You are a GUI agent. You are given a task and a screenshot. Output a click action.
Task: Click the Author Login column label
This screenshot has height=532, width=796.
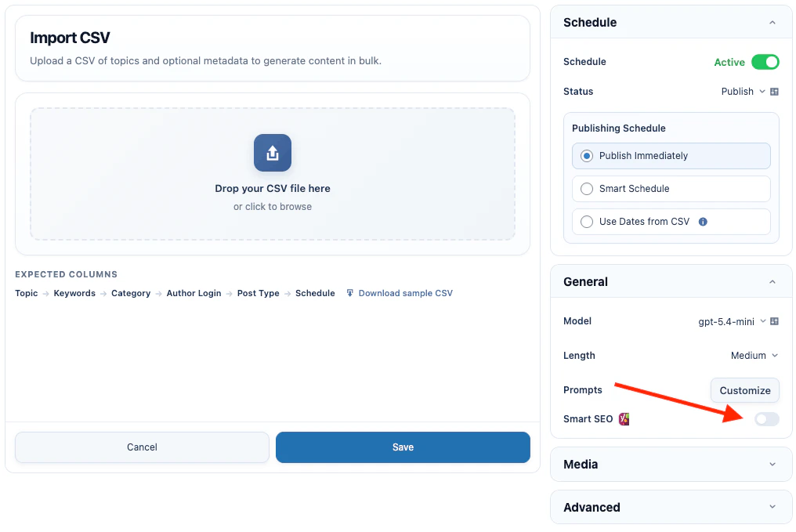(194, 293)
